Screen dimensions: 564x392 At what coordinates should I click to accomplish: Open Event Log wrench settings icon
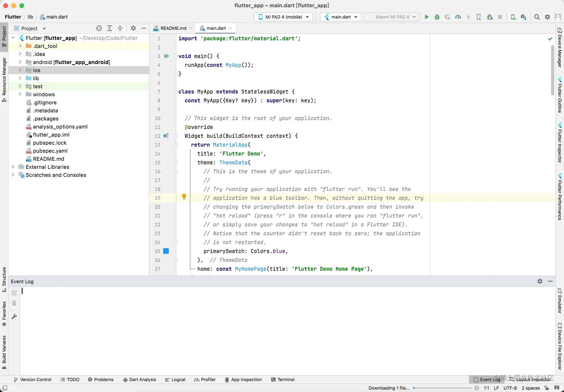(14, 316)
